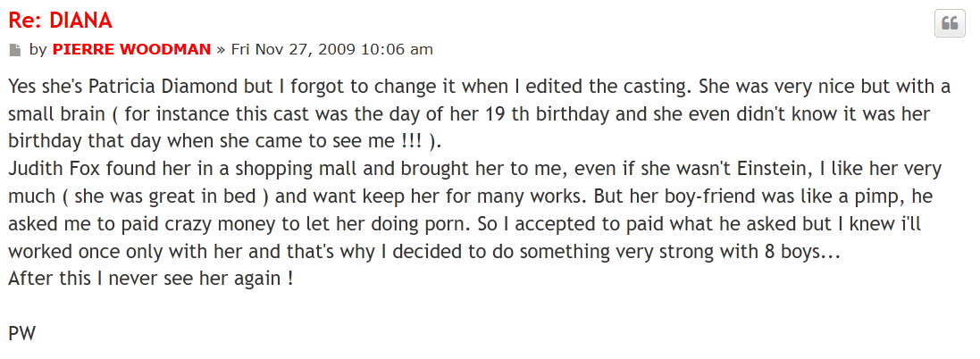Click the word "by" before author name
The width and height of the screenshot is (980, 359).
pos(38,49)
